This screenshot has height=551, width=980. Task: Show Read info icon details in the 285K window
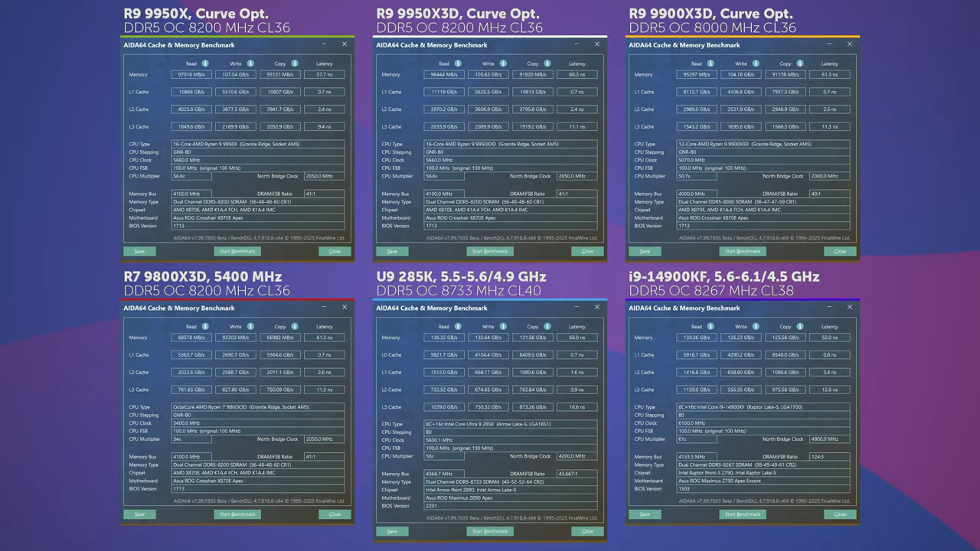pyautogui.click(x=458, y=327)
